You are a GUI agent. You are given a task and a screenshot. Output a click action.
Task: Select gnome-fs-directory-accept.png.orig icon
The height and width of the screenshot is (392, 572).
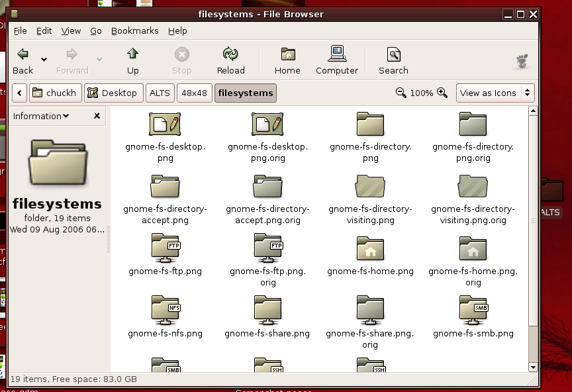coord(267,186)
